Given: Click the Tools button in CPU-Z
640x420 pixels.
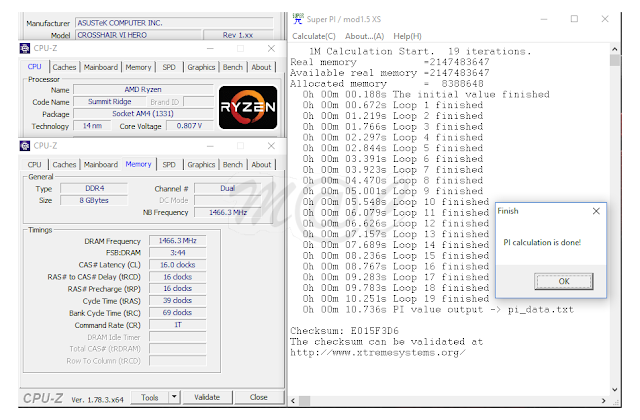Looking at the screenshot, I should tap(149, 397).
